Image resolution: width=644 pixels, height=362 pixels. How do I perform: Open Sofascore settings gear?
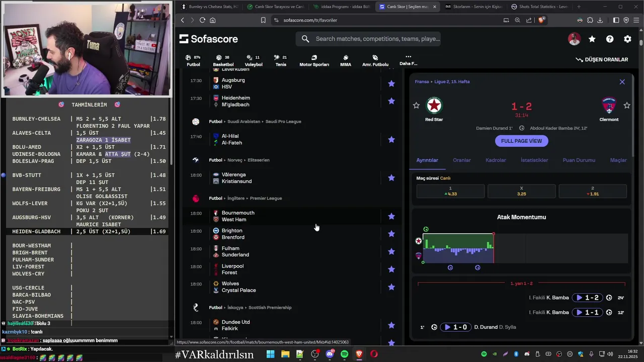click(x=627, y=39)
